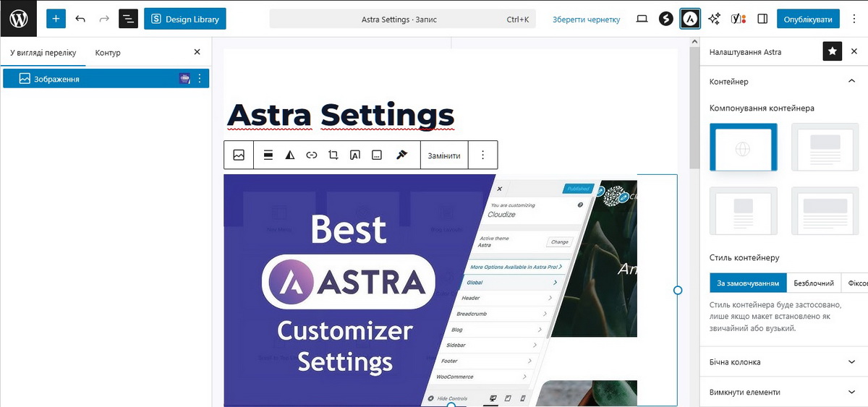
Task: Apply duotone filter to the image
Action: 290,155
